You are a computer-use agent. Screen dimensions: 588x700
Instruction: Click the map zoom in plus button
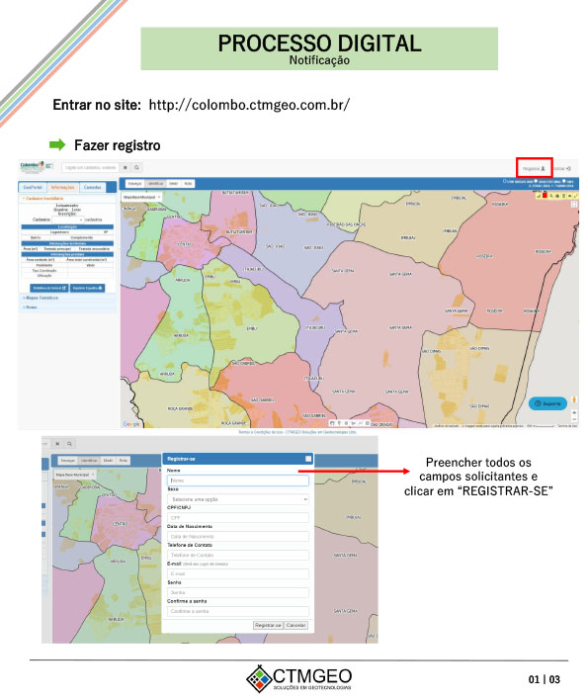coord(574,413)
